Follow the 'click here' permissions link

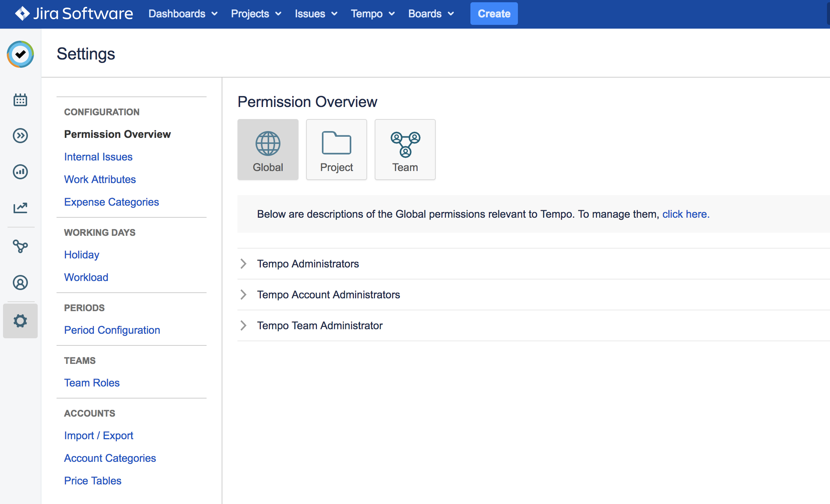685,214
